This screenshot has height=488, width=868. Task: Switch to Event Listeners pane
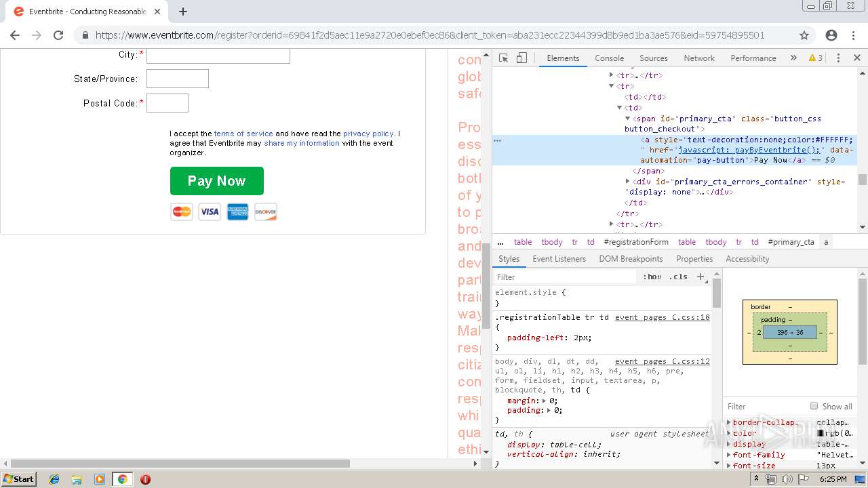(559, 259)
